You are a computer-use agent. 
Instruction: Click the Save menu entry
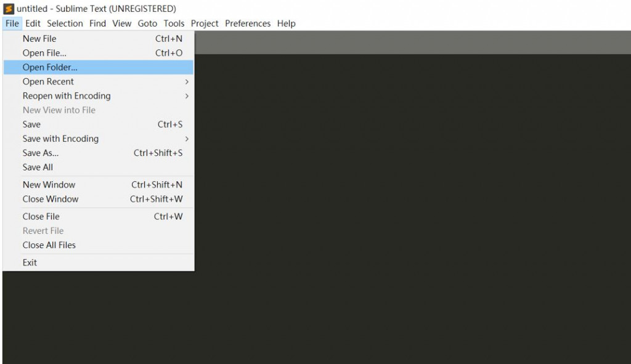click(x=98, y=124)
